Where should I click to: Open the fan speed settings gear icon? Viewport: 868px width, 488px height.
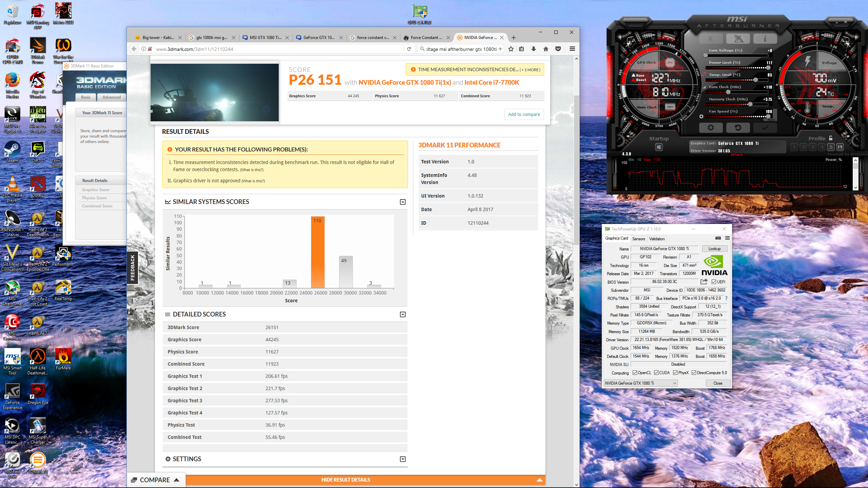coord(702,116)
